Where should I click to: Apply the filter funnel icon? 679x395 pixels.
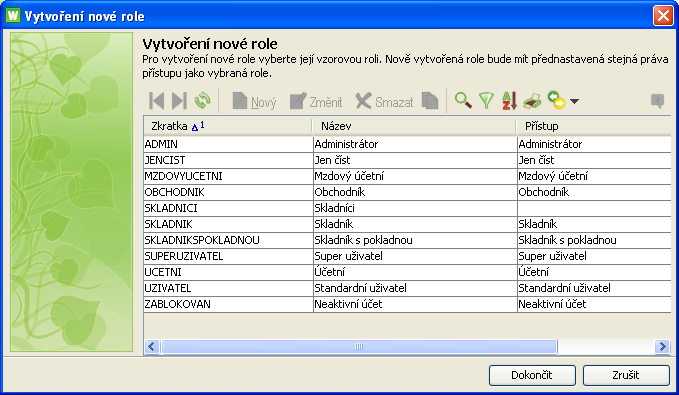tap(486, 101)
